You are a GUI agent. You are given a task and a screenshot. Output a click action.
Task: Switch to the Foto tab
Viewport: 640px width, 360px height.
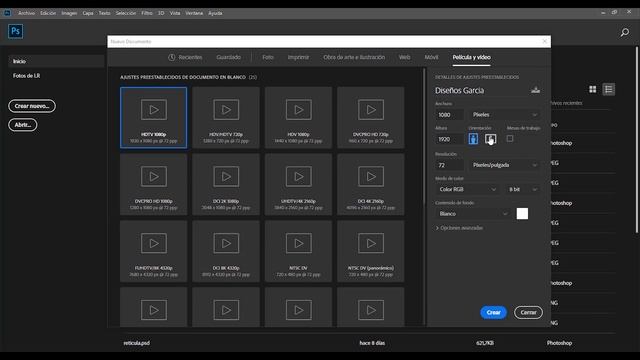click(x=268, y=57)
